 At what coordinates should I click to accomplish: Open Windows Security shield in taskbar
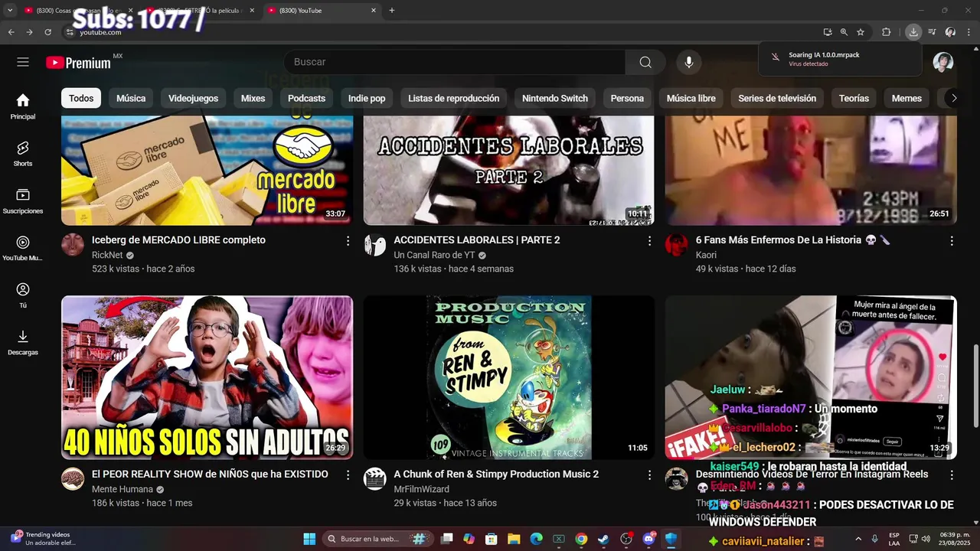[x=671, y=539]
